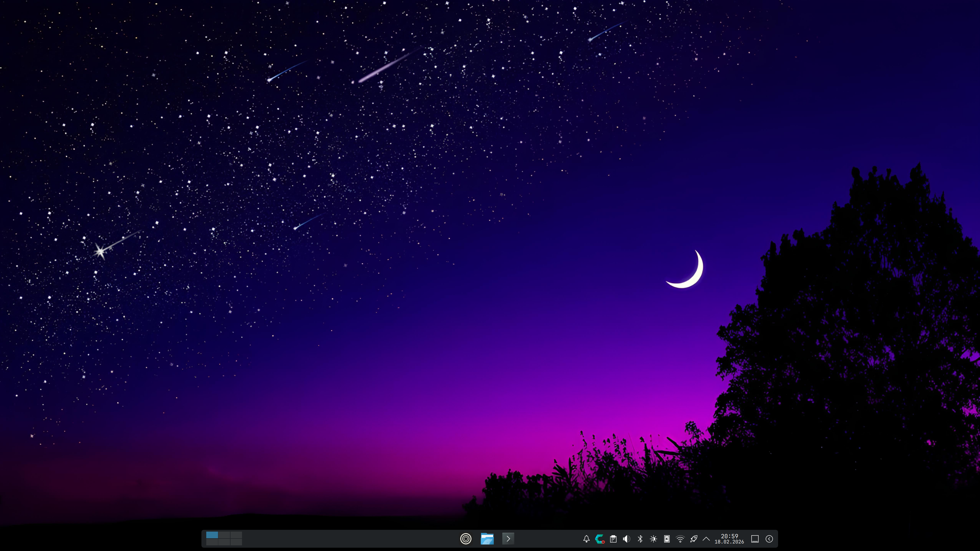Launch the terminal icon in taskbar
Viewport: 980px width, 551px height.
508,539
